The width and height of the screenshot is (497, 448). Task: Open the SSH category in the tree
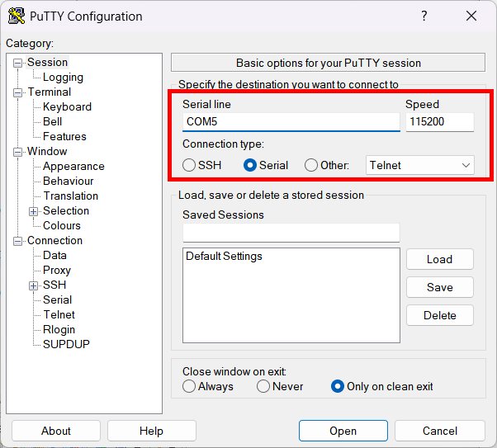54,285
